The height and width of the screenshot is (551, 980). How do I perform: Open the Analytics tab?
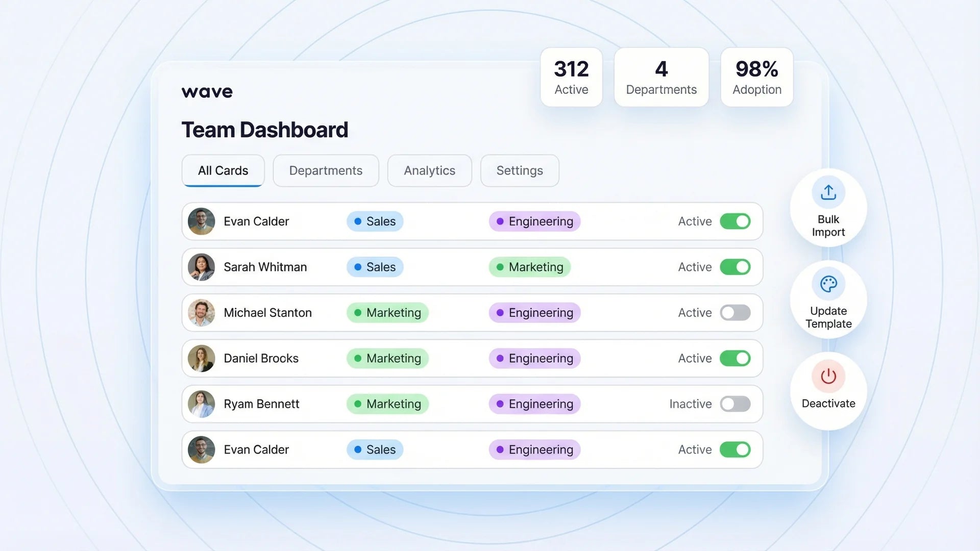point(429,170)
